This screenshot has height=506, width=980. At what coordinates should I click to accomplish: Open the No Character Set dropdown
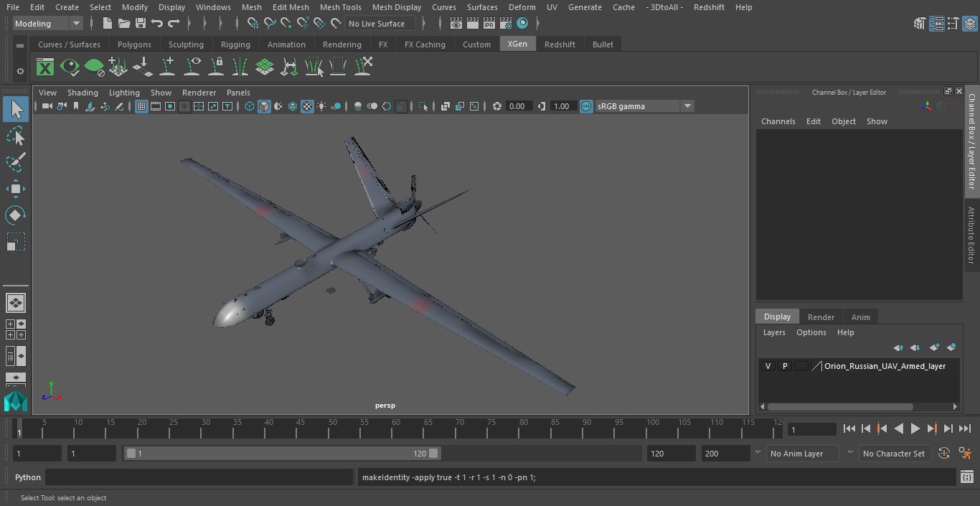click(894, 454)
